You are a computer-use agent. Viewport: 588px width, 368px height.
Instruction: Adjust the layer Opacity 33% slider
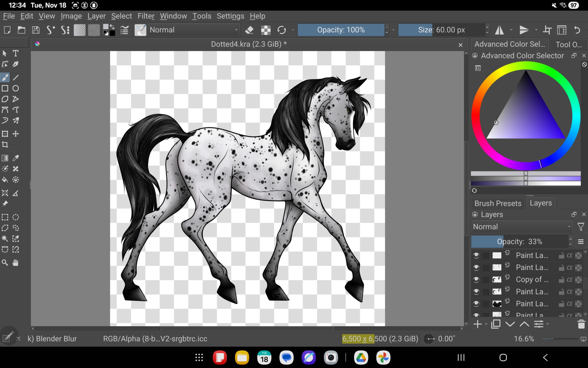click(x=520, y=242)
